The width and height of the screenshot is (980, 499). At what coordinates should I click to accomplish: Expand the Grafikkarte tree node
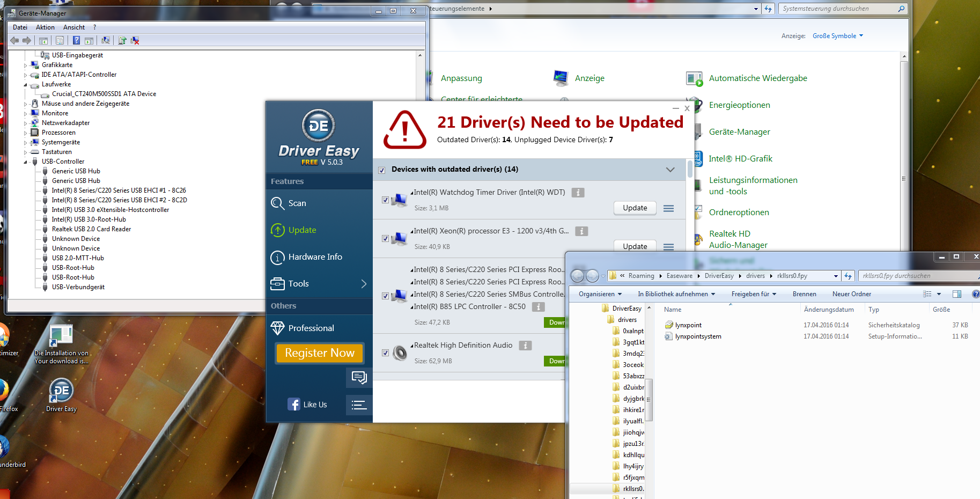point(25,65)
